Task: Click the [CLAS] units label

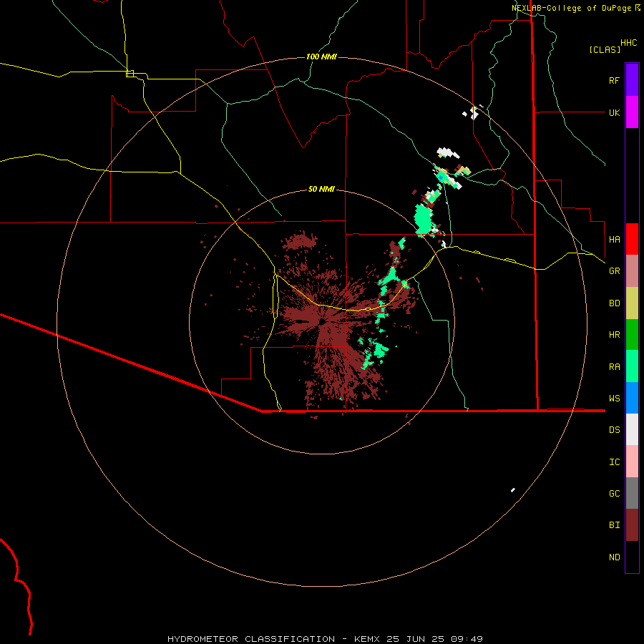Action: pyautogui.click(x=605, y=49)
